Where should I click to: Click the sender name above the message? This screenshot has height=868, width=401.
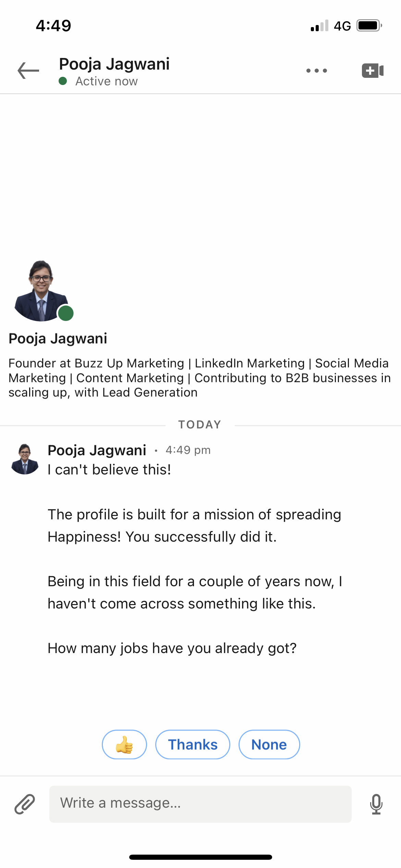97,450
